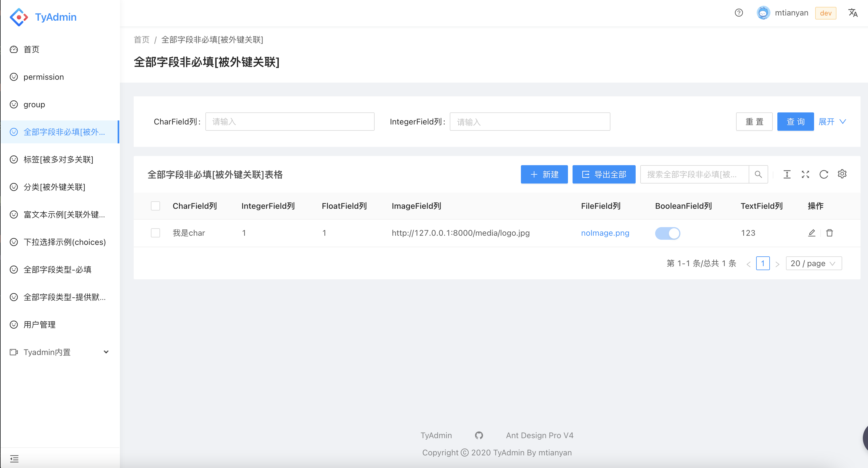Collapse sidebar using bottom menu icon

click(14, 458)
